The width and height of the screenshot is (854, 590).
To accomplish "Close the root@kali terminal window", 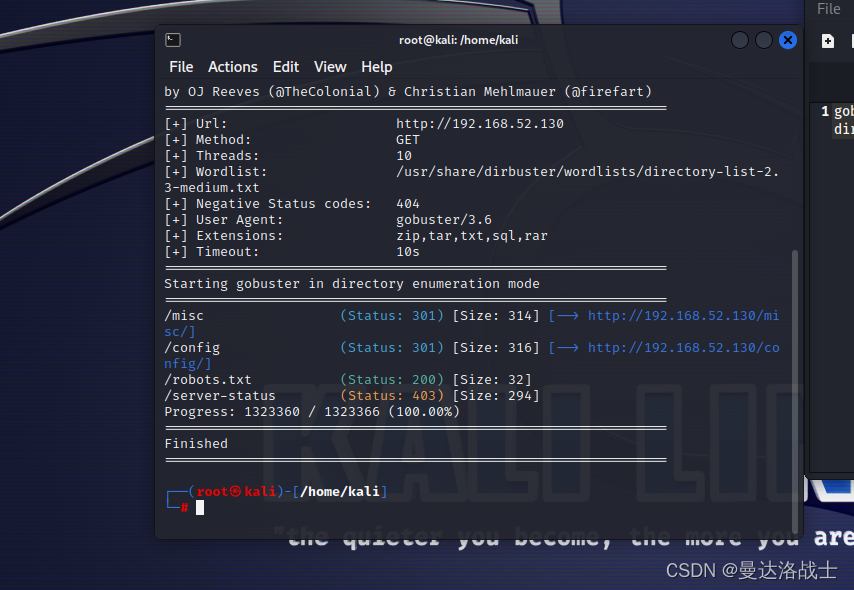I will 788,40.
